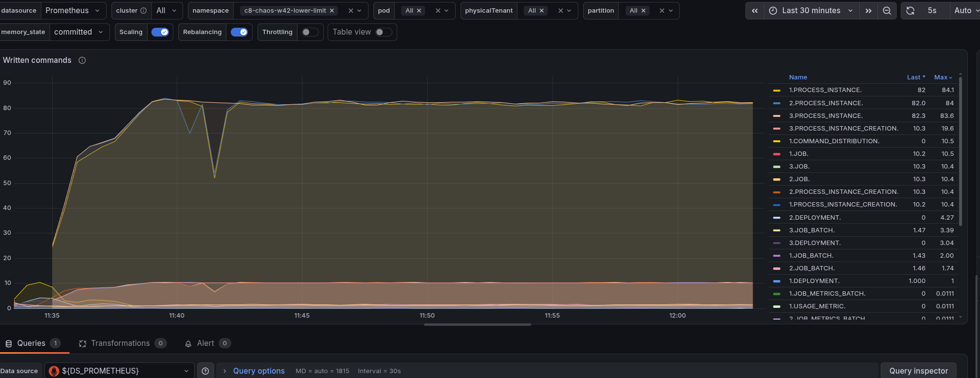The height and width of the screenshot is (378, 980).
Task: Enable the Table view switch
Action: [384, 32]
